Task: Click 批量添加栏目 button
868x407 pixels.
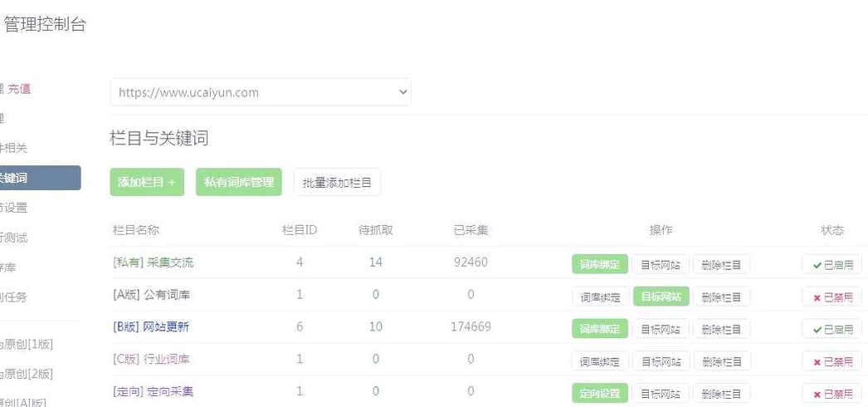Action: point(337,182)
